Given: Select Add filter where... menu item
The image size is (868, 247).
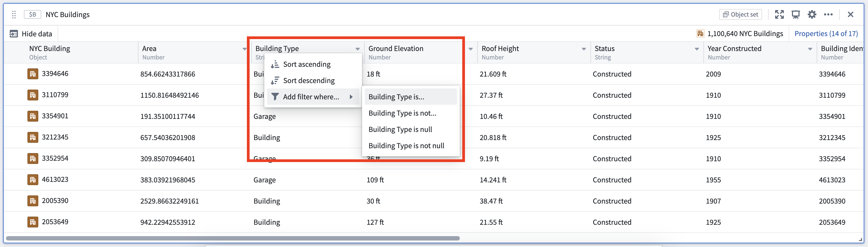Looking at the screenshot, I should click(313, 97).
